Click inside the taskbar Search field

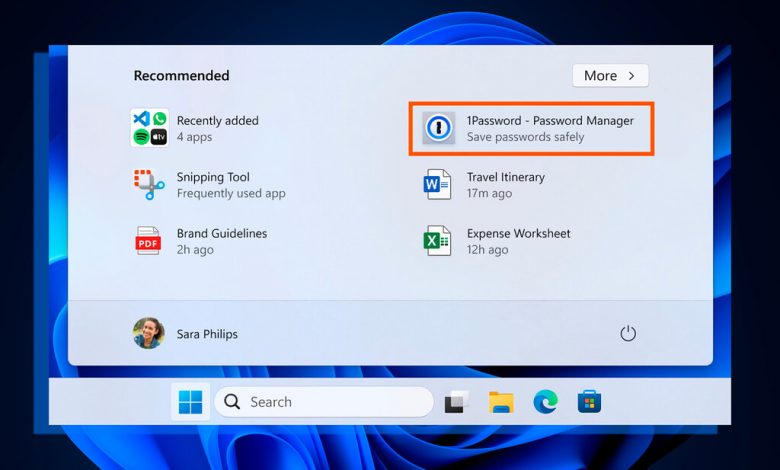tap(324, 402)
